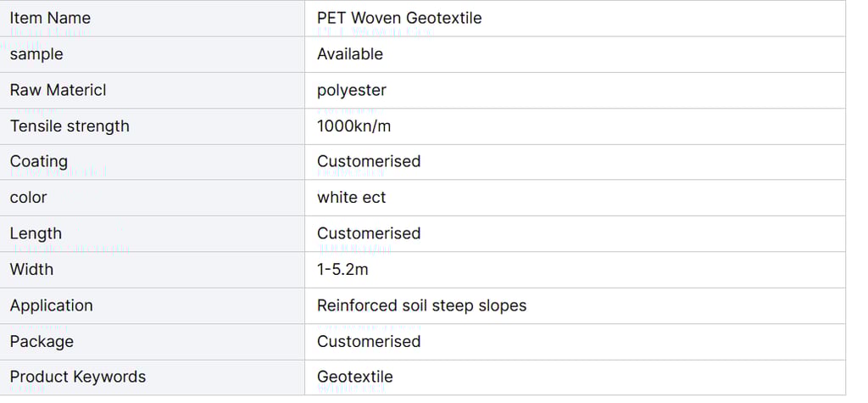Click the 'Available' sample value
This screenshot has width=868, height=403.
350,54
